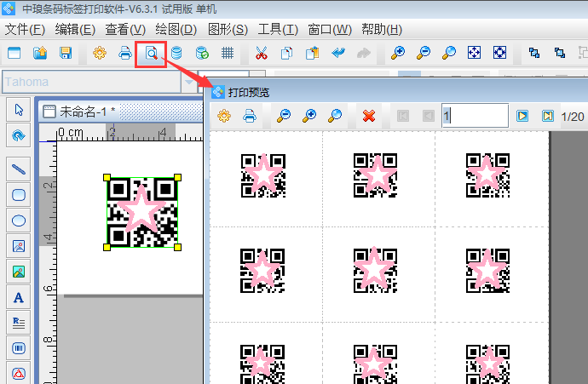Click the New document icon in main toolbar

[x=14, y=53]
